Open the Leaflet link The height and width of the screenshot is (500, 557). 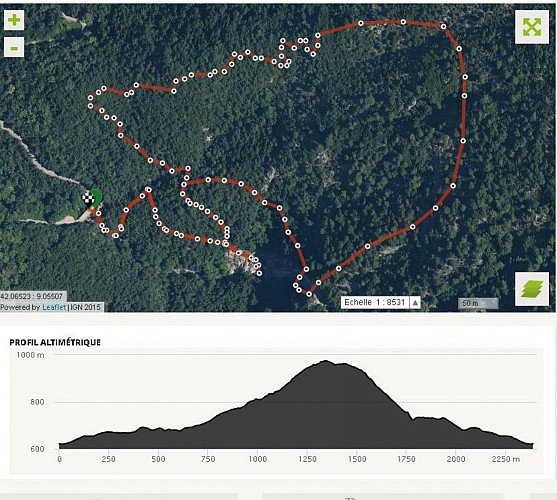[x=54, y=308]
